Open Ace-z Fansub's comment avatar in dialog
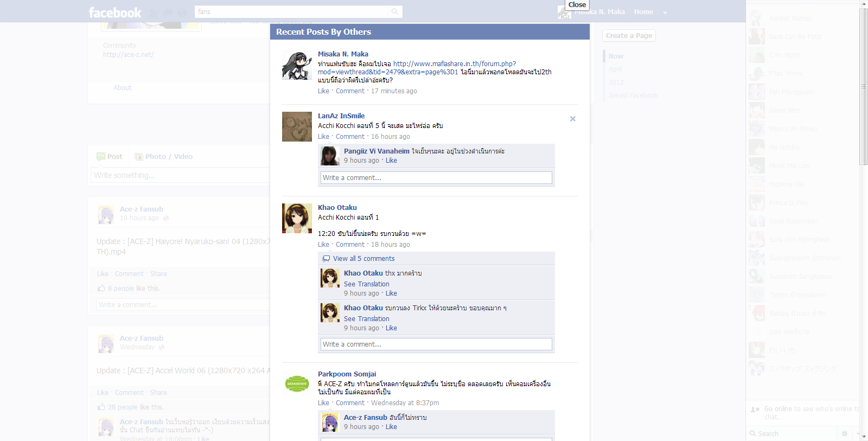The image size is (868, 441). click(x=330, y=422)
